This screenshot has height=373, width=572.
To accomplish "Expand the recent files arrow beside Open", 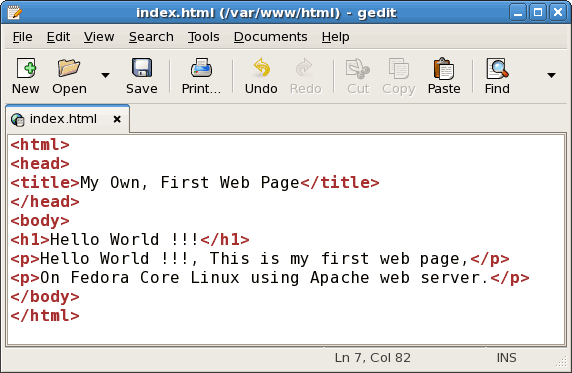I will click(x=105, y=76).
